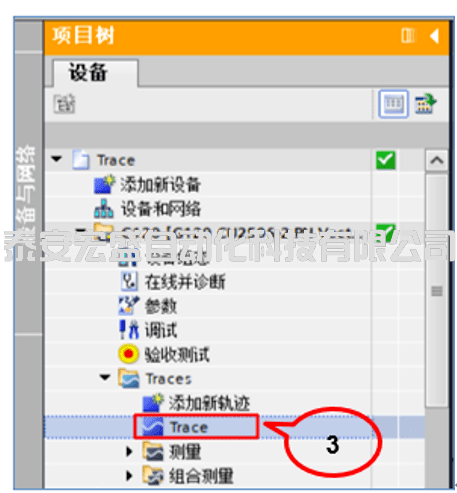Collapse the Trace project root node
The height and width of the screenshot is (493, 457).
57,159
